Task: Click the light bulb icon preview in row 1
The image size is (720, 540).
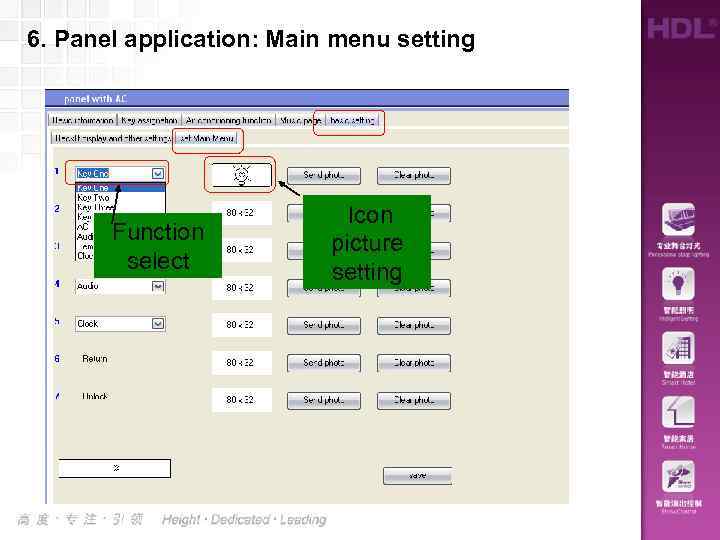Action: click(x=242, y=175)
